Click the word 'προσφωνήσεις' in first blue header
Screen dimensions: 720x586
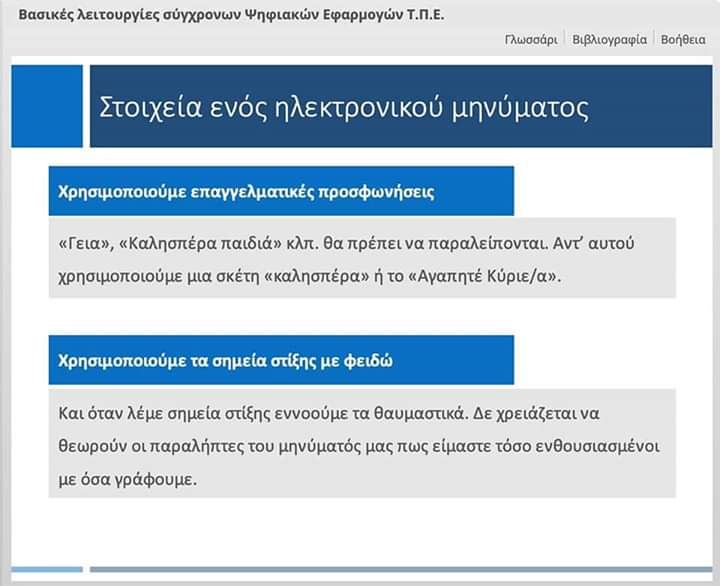tap(383, 192)
